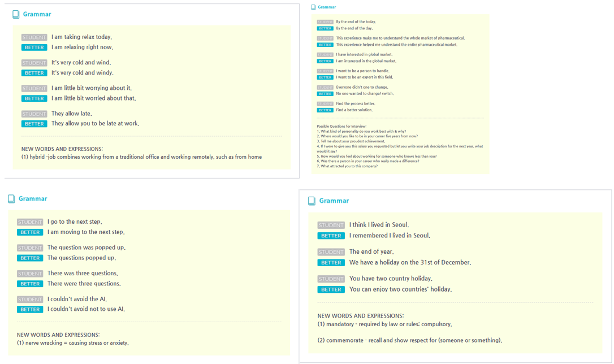The width and height of the screenshot is (614, 364).
Task: Click the "nerve wracking" expression definition
Action: tap(72, 343)
